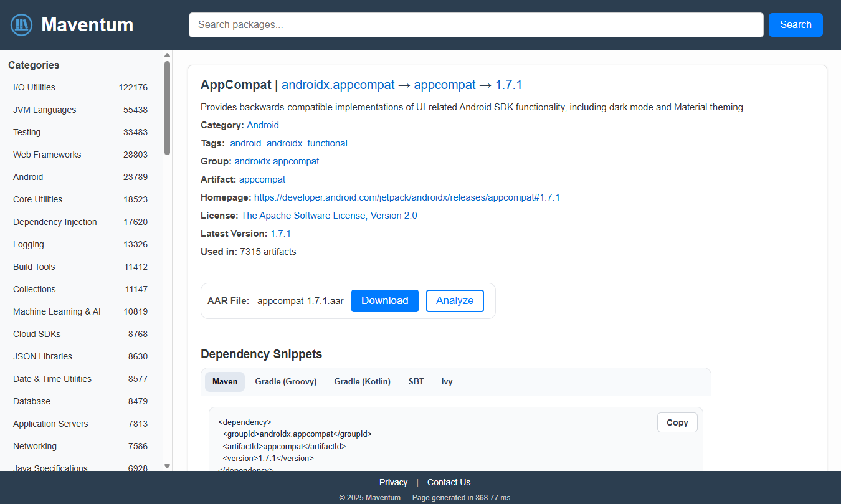
Task: Open the JSON Libraries category
Action: 80,356
